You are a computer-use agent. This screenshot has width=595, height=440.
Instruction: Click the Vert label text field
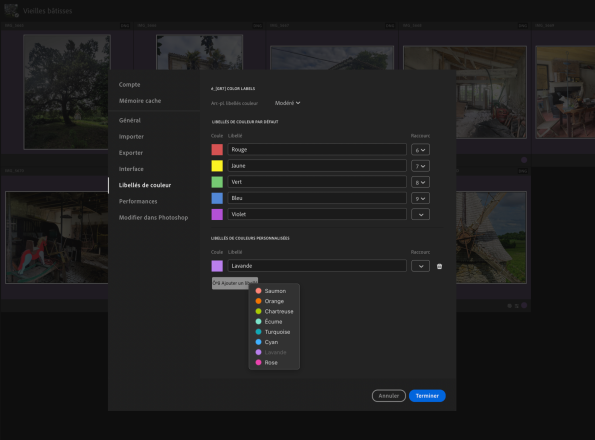point(317,182)
